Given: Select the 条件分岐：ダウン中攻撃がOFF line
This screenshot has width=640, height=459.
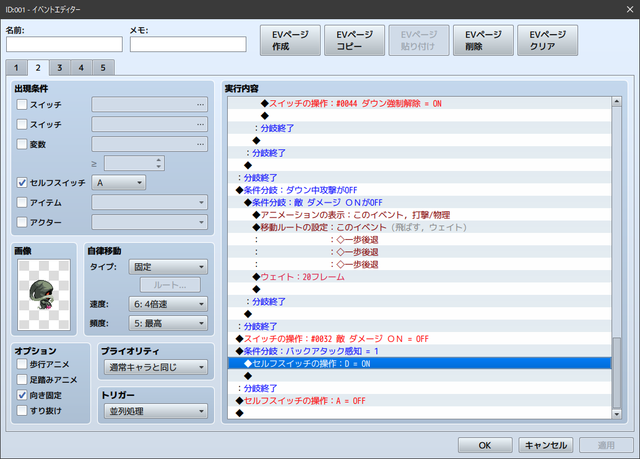Looking at the screenshot, I should coord(419,190).
